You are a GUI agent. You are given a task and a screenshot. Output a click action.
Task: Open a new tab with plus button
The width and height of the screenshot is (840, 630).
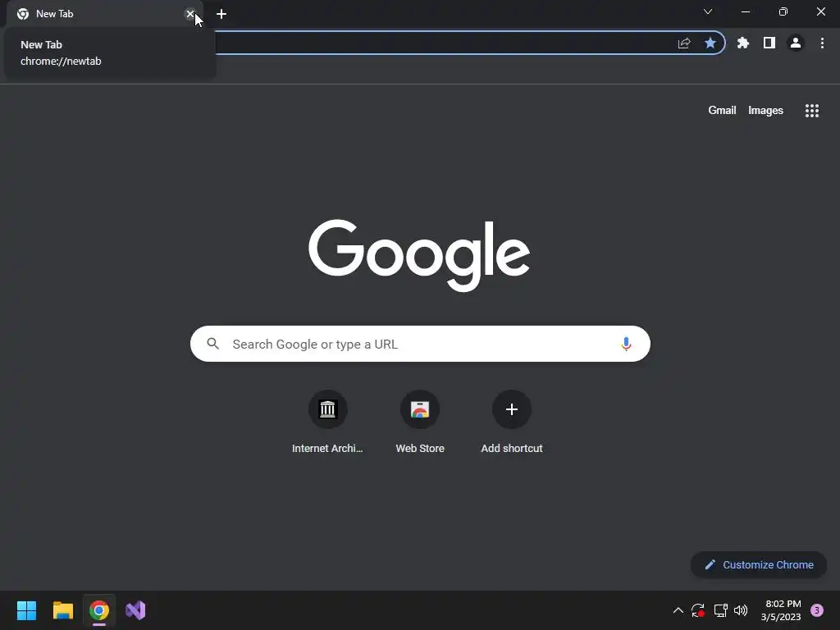click(x=221, y=14)
